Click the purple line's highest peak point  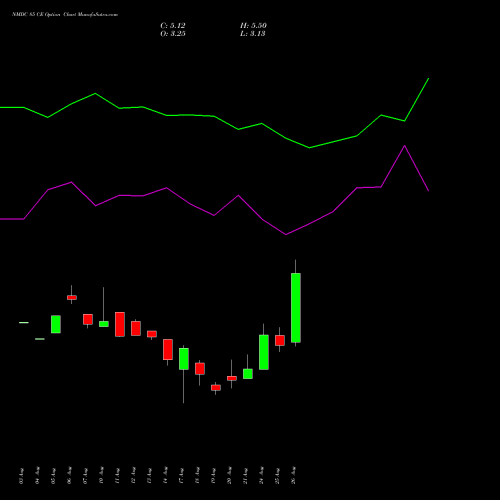coord(405,146)
